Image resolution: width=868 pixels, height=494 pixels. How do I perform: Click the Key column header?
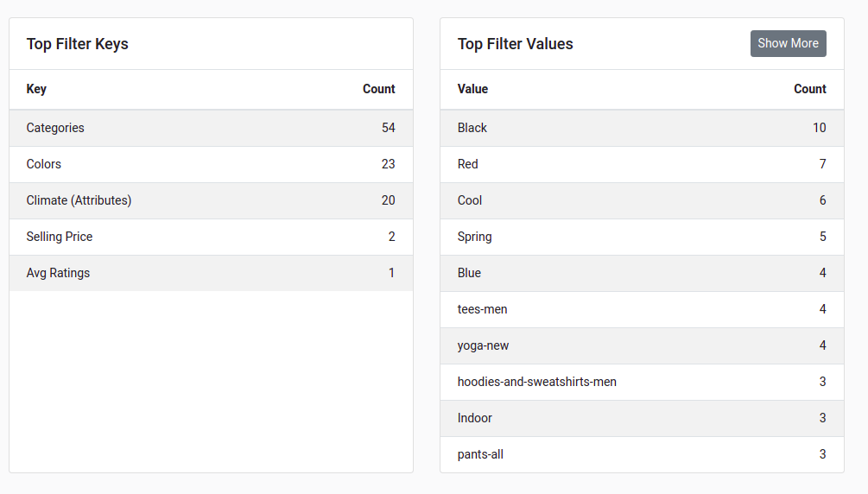click(x=36, y=89)
